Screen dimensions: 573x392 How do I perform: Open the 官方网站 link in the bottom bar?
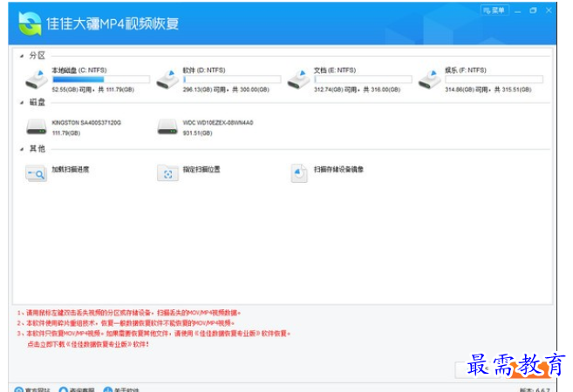coord(32,389)
